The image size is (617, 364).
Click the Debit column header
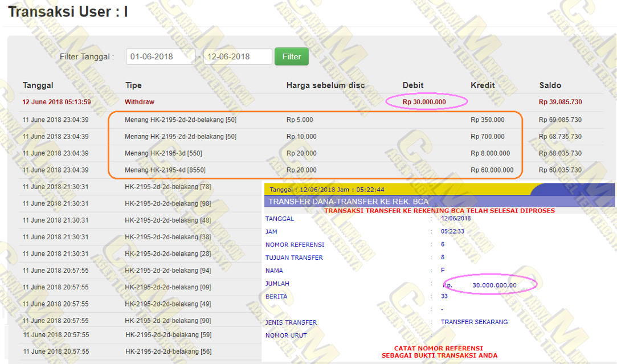(x=413, y=85)
